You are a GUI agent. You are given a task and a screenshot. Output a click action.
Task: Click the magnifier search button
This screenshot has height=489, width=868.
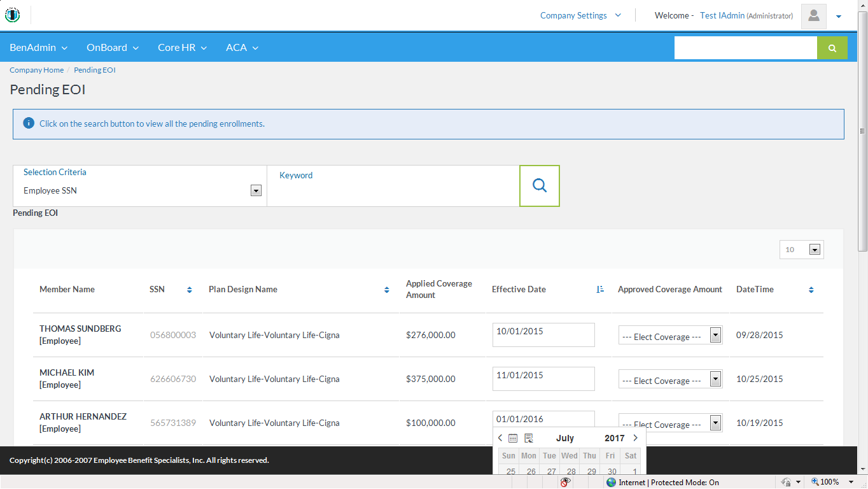click(540, 186)
